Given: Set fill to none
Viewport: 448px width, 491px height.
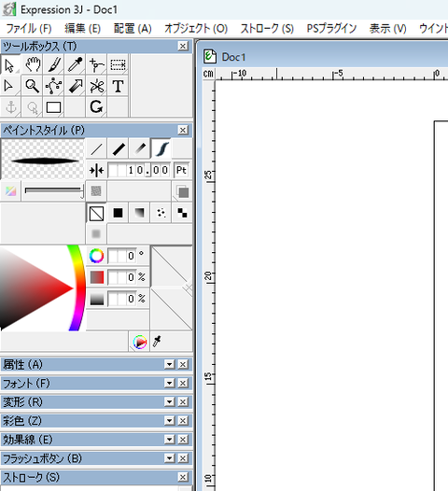Looking at the screenshot, I should point(96,214).
